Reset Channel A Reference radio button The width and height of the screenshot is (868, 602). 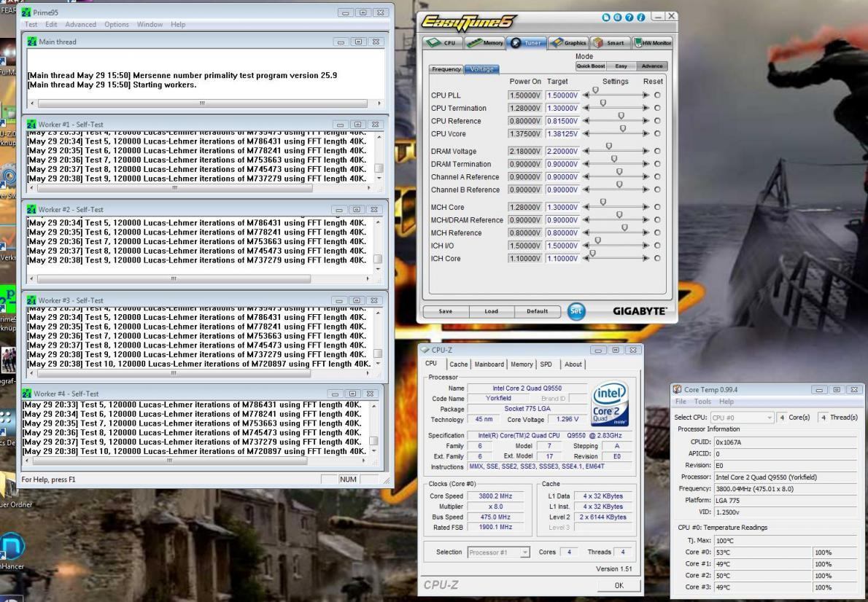[x=657, y=177]
